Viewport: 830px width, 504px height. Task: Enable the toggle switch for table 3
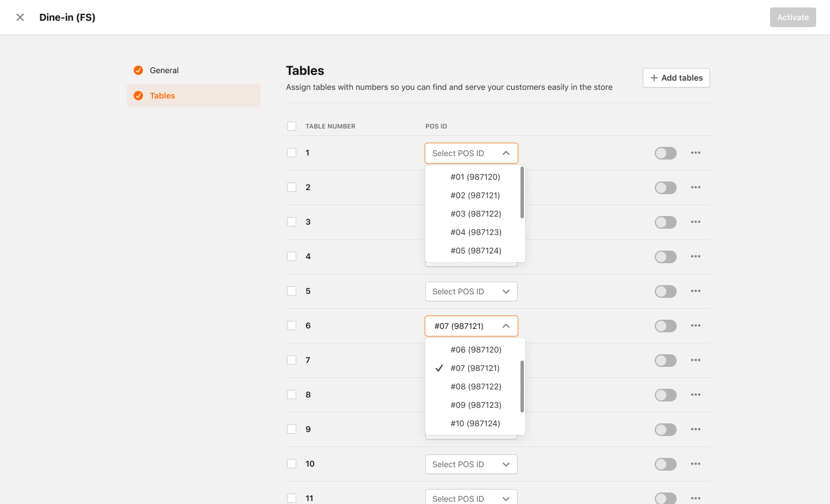[x=666, y=222]
